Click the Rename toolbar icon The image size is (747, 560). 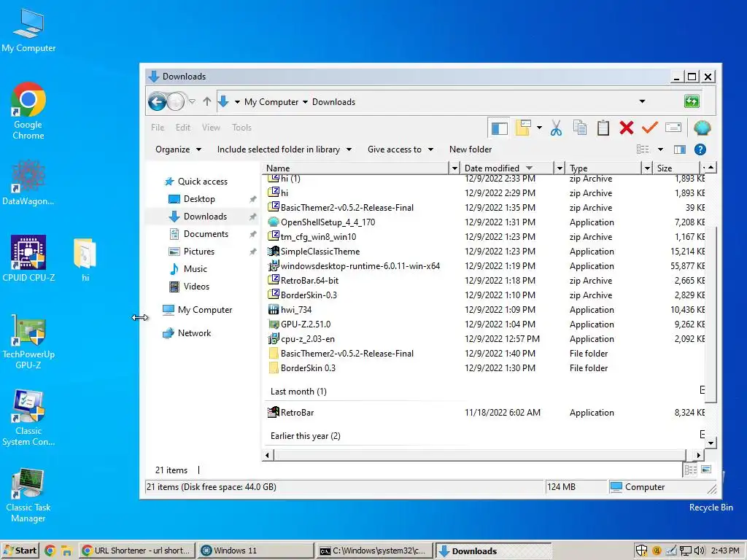point(673,128)
